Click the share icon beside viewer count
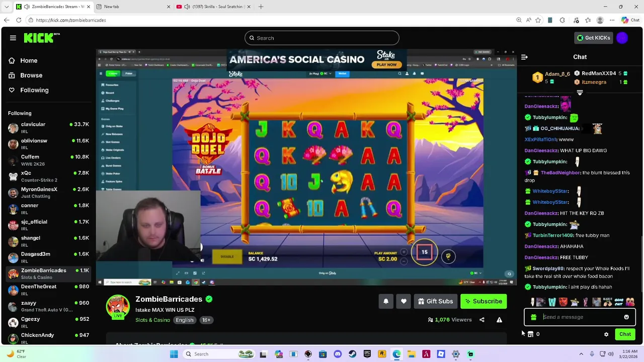 point(482,320)
